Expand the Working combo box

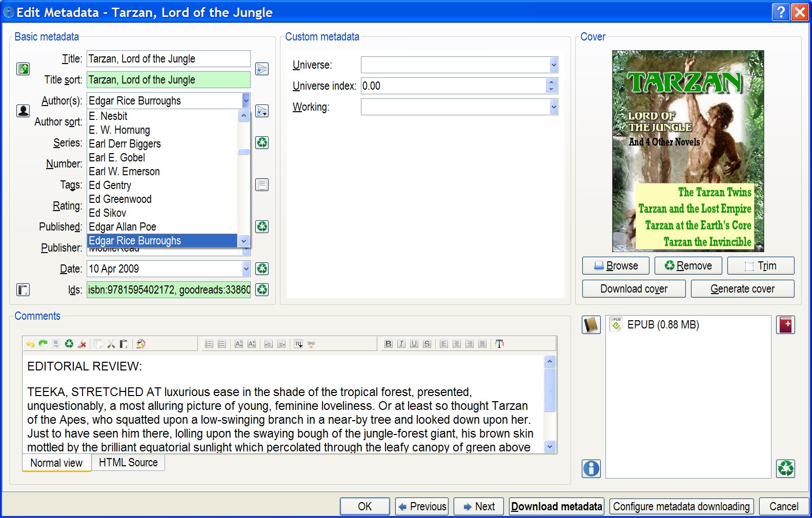click(x=554, y=107)
